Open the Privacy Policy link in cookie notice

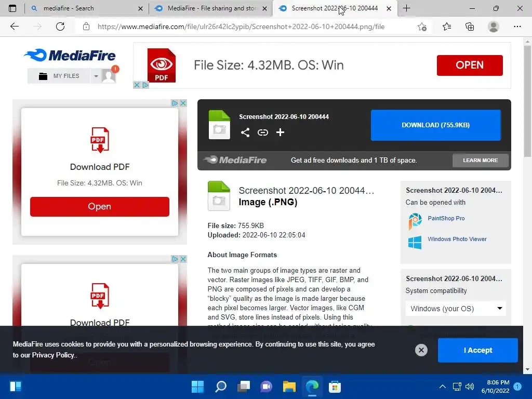click(53, 355)
